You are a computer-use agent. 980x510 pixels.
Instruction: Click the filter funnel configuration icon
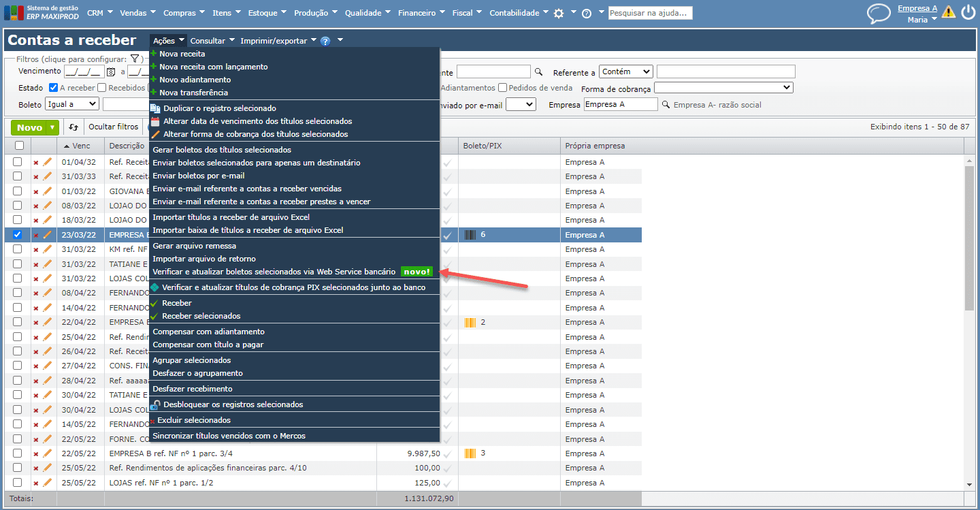click(135, 59)
